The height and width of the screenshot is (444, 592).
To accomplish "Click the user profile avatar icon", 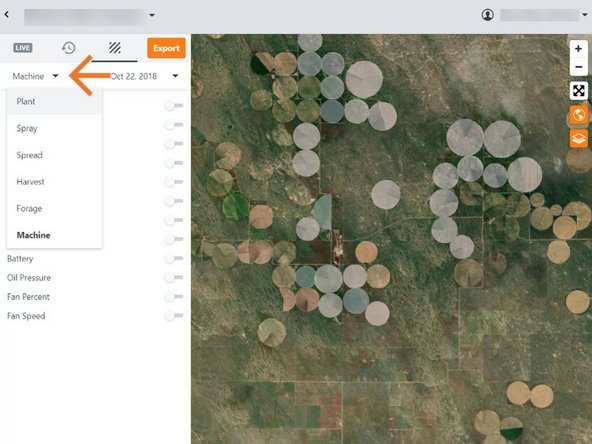I will [x=488, y=15].
